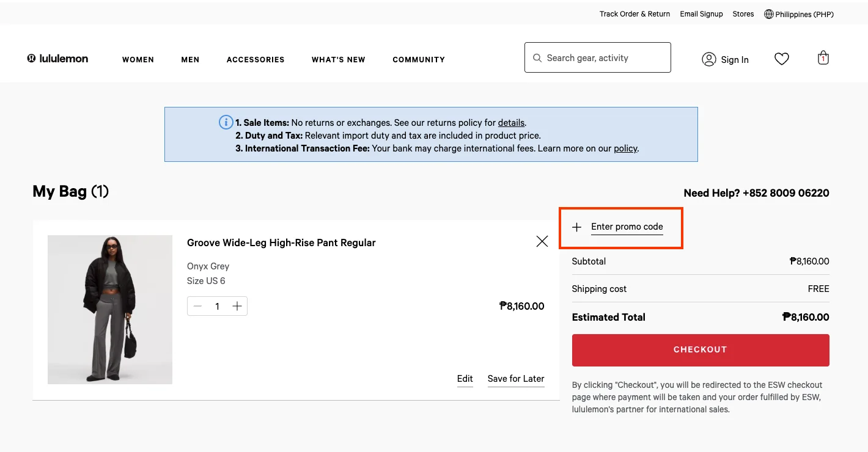Open the What's New menu
Screen dimensions: 868x452
[x=339, y=59]
